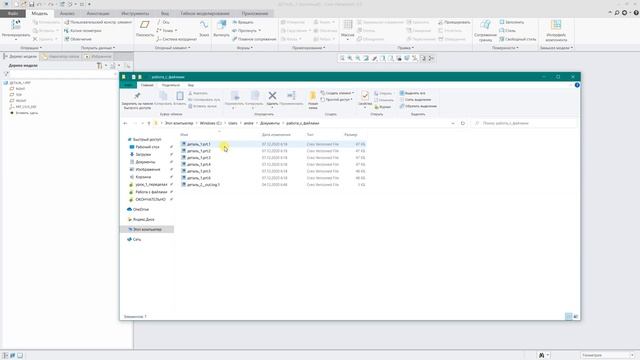The height and width of the screenshot is (360, 640).
Task: Open the Файл tab in Creo
Action: [13, 13]
